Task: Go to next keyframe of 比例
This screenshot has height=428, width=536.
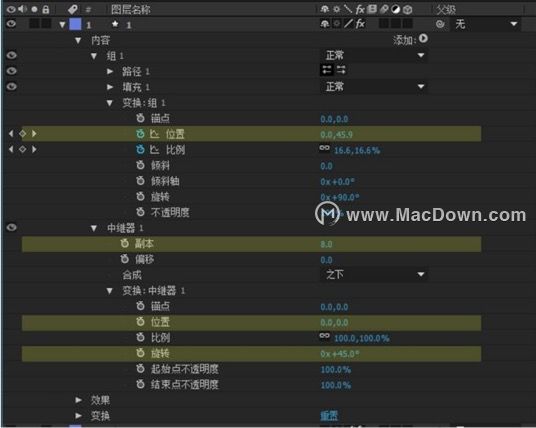Action: tap(34, 149)
